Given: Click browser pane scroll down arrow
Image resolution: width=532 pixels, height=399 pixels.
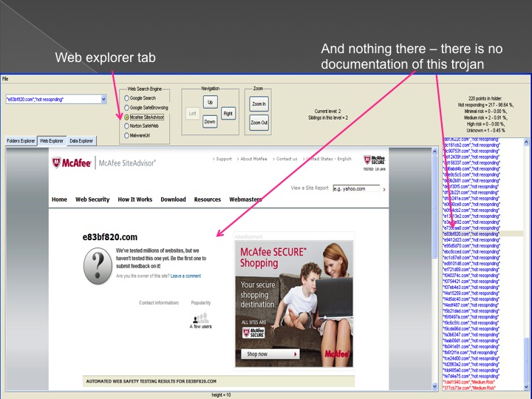Looking at the screenshot, I should click(x=434, y=386).
